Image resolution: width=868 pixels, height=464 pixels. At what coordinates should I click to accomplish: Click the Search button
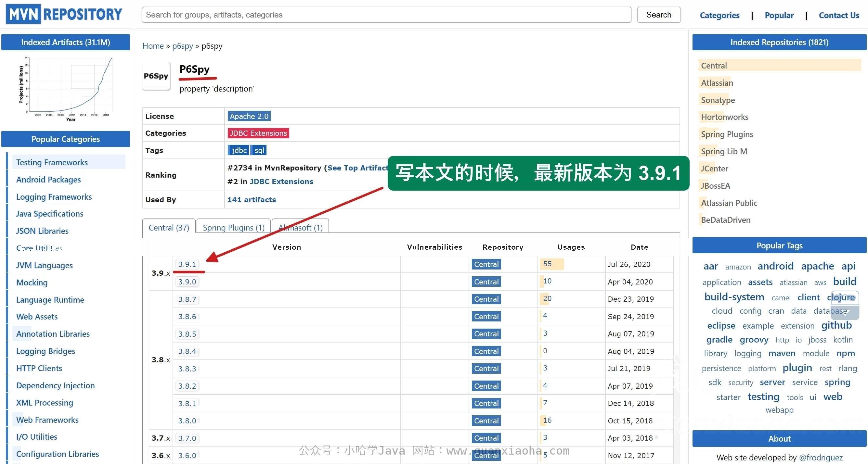click(658, 15)
